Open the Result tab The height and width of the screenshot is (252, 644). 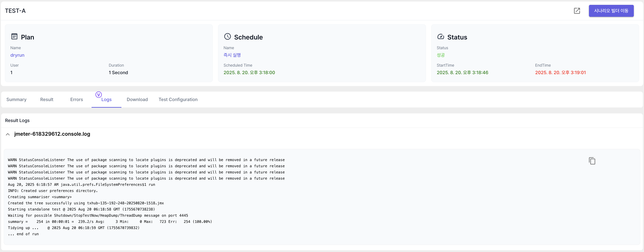pos(46,100)
